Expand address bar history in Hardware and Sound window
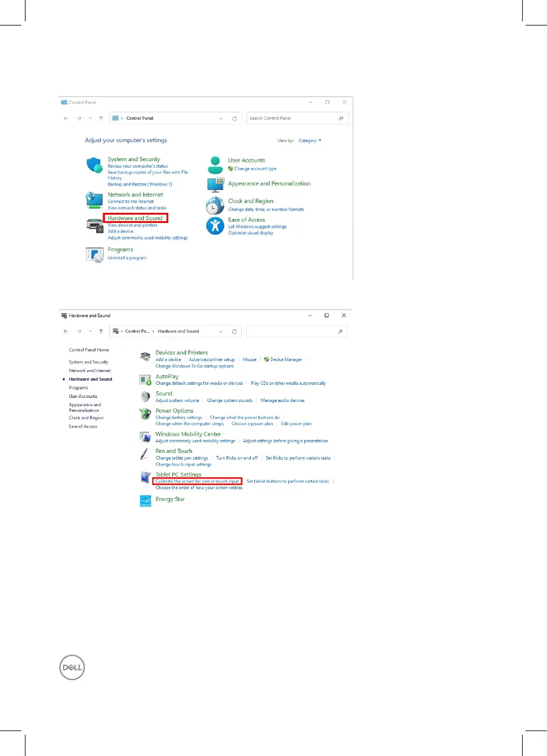Viewport: 547px width, 756px height. pyautogui.click(x=220, y=331)
